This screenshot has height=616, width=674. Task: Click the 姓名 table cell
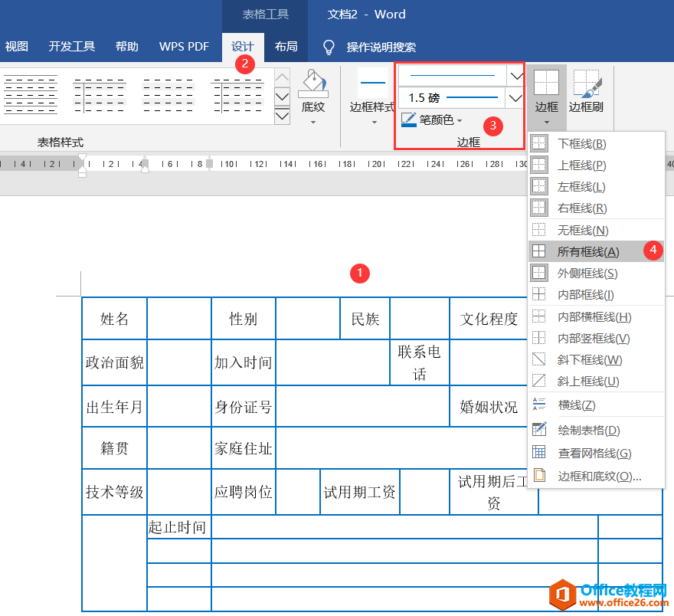coord(114,319)
